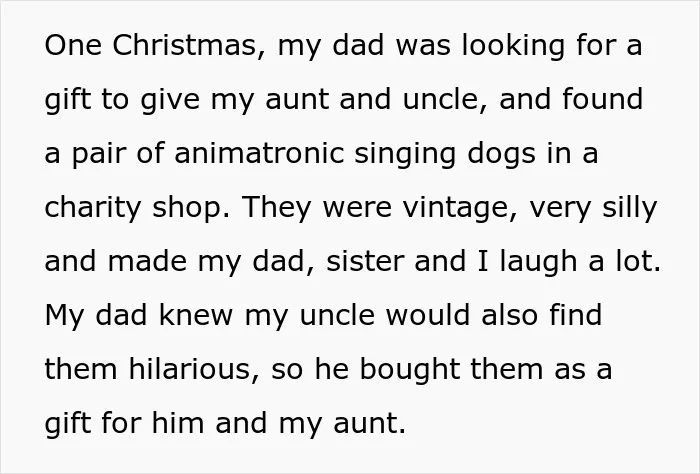Click the word 'laugh'
The width and height of the screenshot is (700, 474).
538,262
